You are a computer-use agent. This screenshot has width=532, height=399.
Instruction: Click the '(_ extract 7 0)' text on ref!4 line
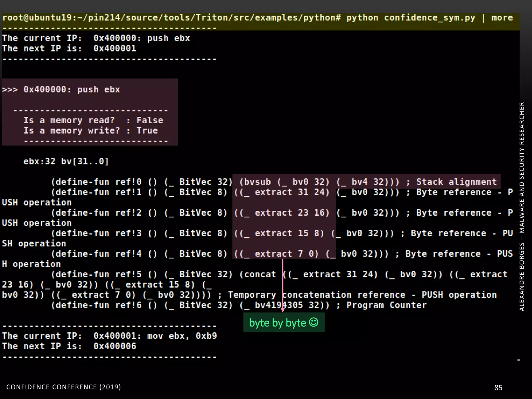click(279, 254)
